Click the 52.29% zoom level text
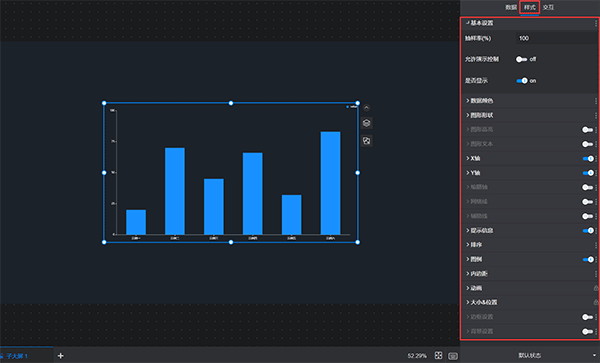Screen dimensions: 600x363 417,356
